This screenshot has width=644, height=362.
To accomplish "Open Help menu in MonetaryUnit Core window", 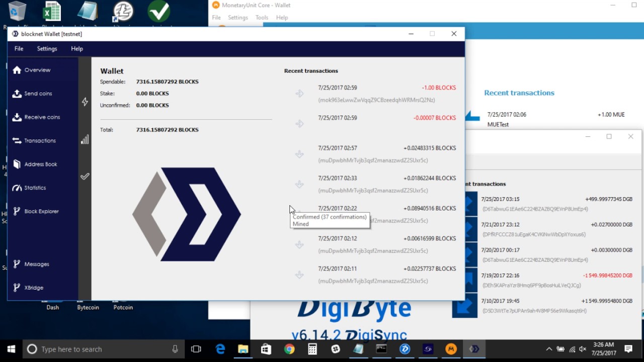I will [282, 18].
